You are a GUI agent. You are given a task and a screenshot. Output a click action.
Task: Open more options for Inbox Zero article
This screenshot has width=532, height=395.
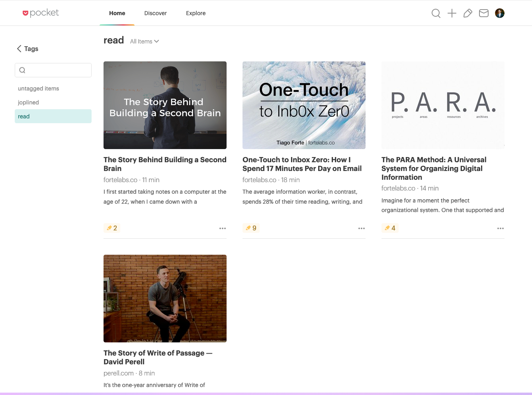[362, 228]
